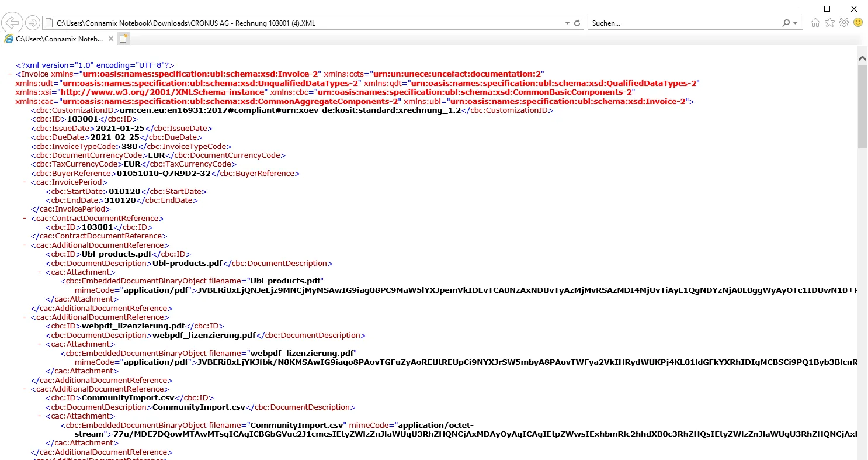This screenshot has height=460, width=868.
Task: Click the magnifier search icon
Action: point(786,23)
